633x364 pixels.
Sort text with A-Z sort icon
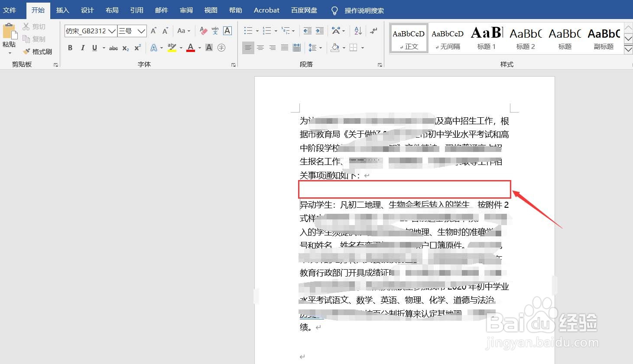(x=358, y=31)
